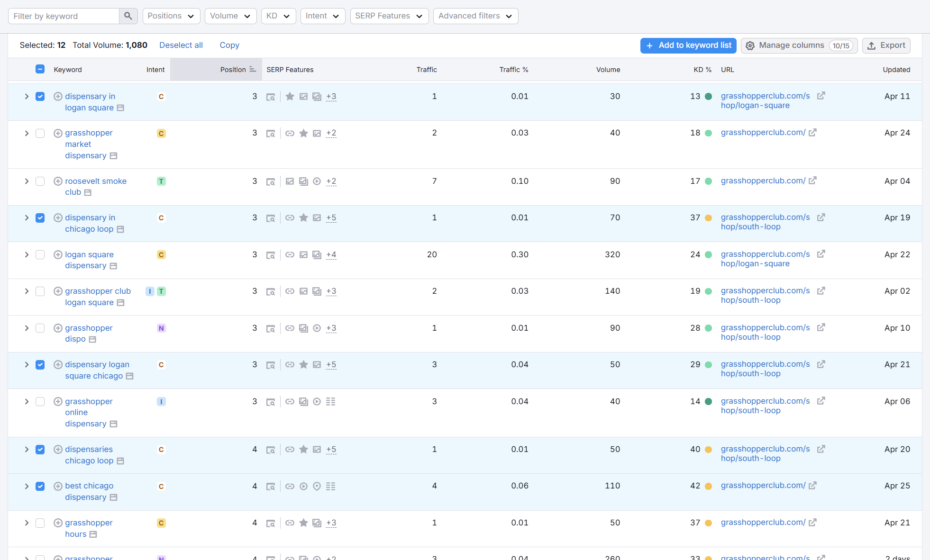Screen dimensions: 930x560
Task: Click the light green KD dot in 'roosevelt smoke club' row
Action: (x=708, y=181)
